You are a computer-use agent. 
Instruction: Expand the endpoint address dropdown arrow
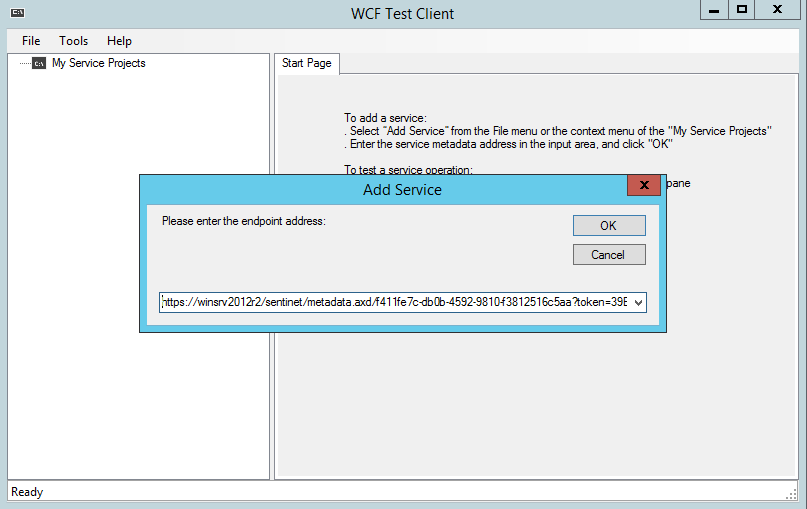(x=638, y=303)
